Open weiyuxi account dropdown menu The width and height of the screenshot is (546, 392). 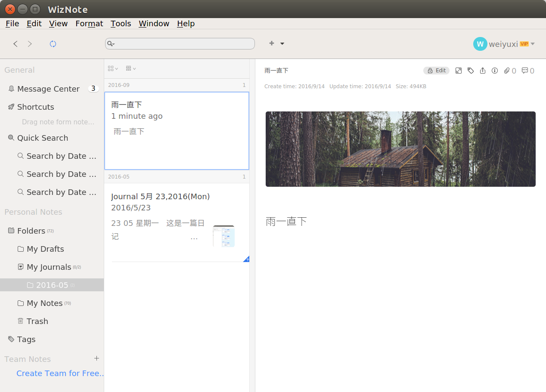point(533,44)
